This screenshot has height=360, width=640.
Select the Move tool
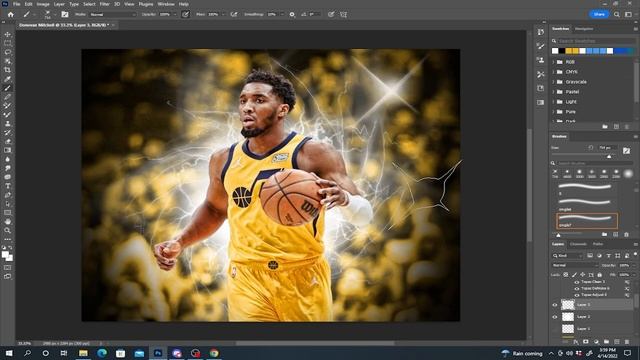(7, 34)
